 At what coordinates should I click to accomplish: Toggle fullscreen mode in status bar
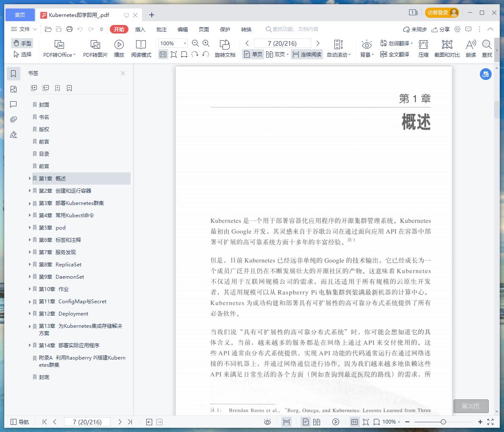(x=490, y=422)
